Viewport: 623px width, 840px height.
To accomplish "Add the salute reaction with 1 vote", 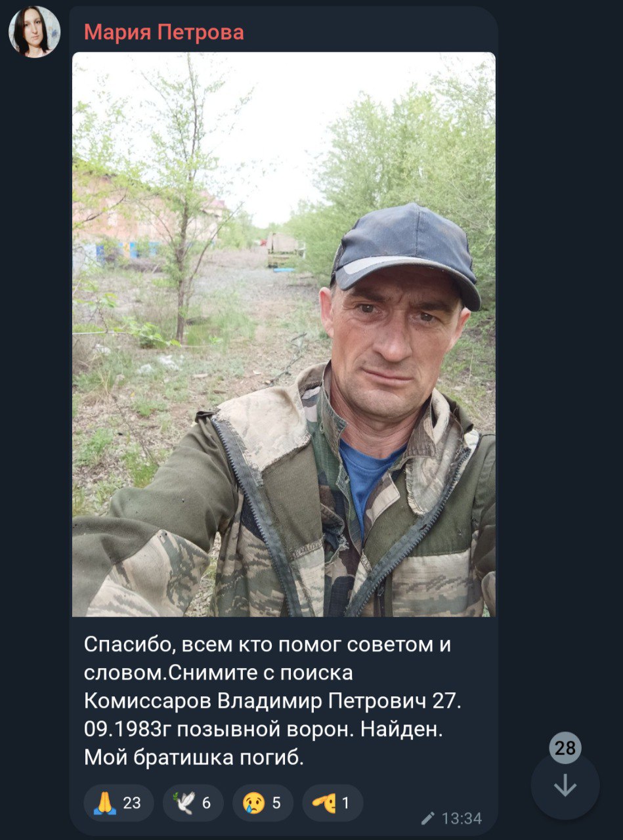I will click(332, 803).
